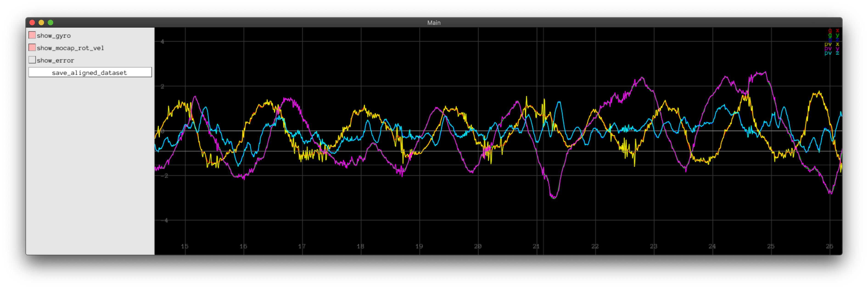Click the x-axis tick label 15
868x289 pixels.
pos(185,246)
